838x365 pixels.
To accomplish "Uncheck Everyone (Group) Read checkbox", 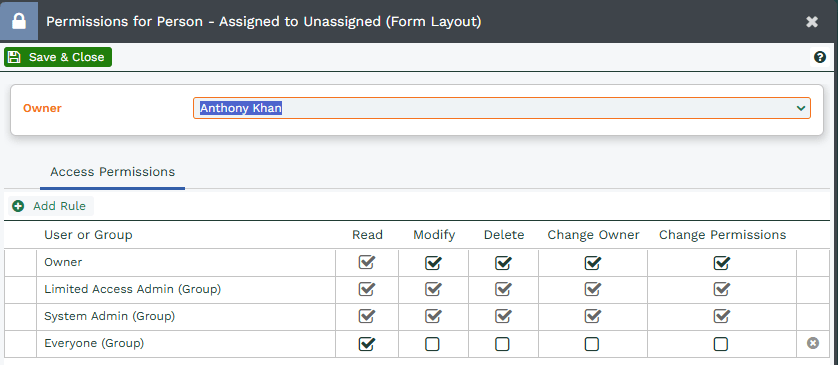I will 367,344.
